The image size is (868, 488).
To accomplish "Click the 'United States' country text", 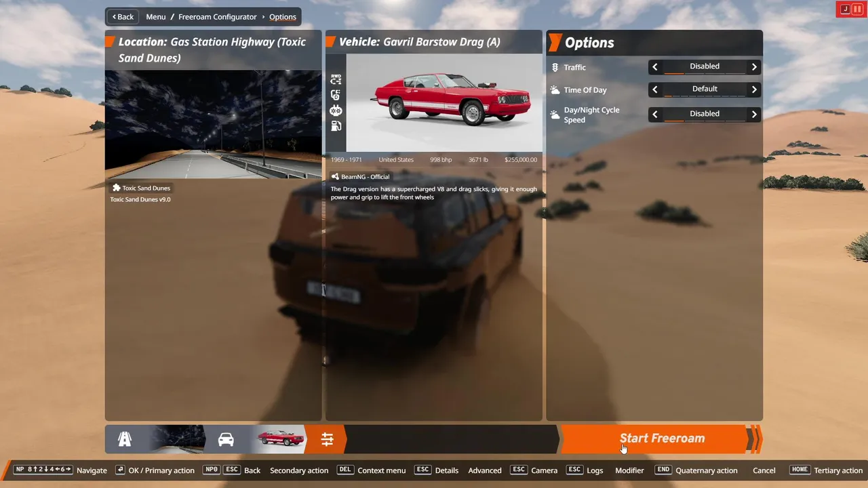I will (396, 160).
